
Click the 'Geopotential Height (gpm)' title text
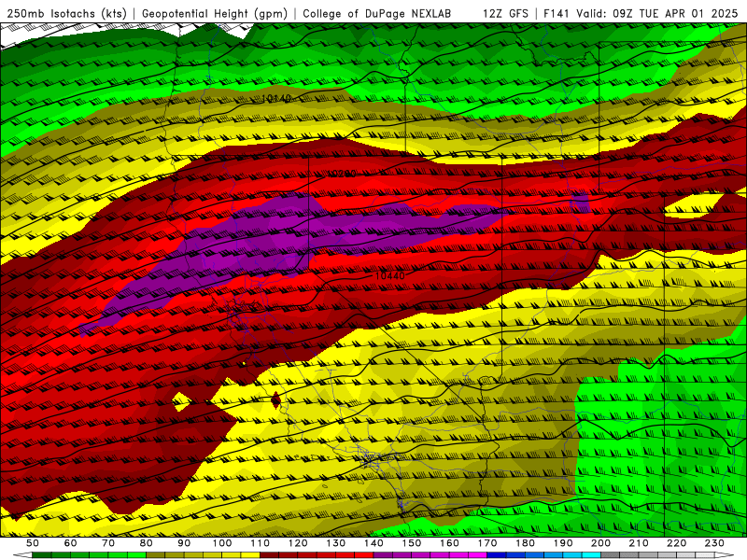click(215, 13)
